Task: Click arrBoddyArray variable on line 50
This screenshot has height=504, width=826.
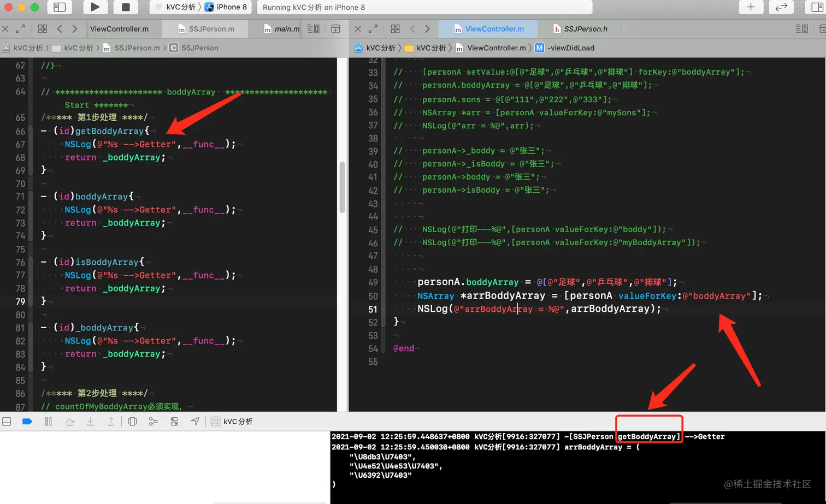Action: click(506, 296)
